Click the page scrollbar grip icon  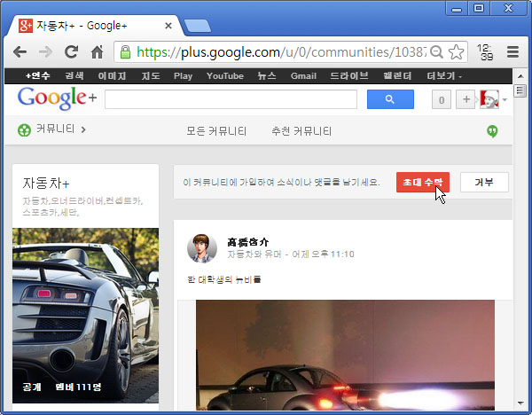[x=520, y=91]
